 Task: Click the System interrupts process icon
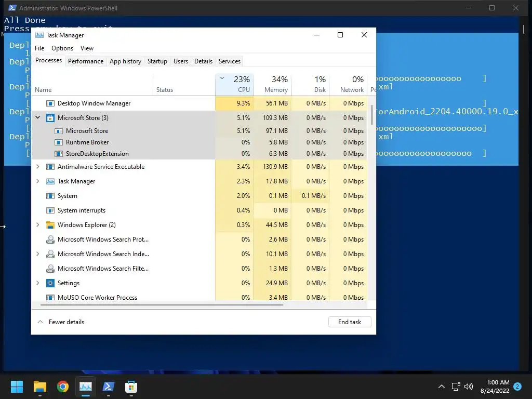coord(50,210)
